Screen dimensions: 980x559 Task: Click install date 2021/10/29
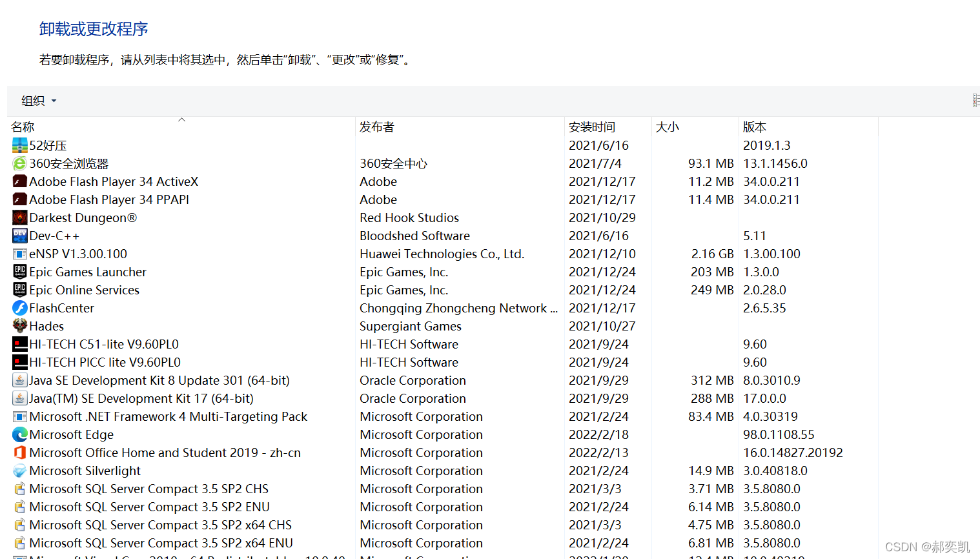pyautogui.click(x=602, y=218)
